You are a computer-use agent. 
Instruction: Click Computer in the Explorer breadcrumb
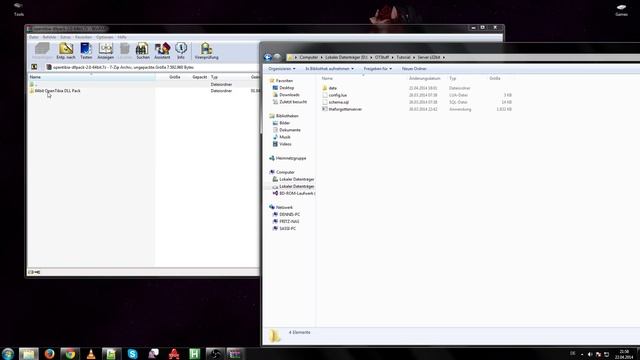click(309, 58)
